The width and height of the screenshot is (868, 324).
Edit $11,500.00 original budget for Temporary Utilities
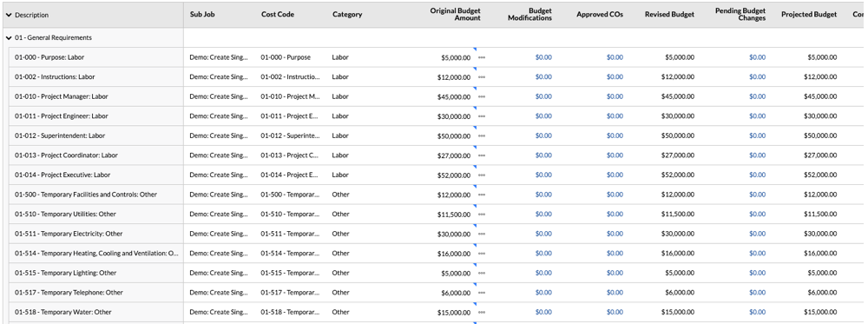(453, 215)
